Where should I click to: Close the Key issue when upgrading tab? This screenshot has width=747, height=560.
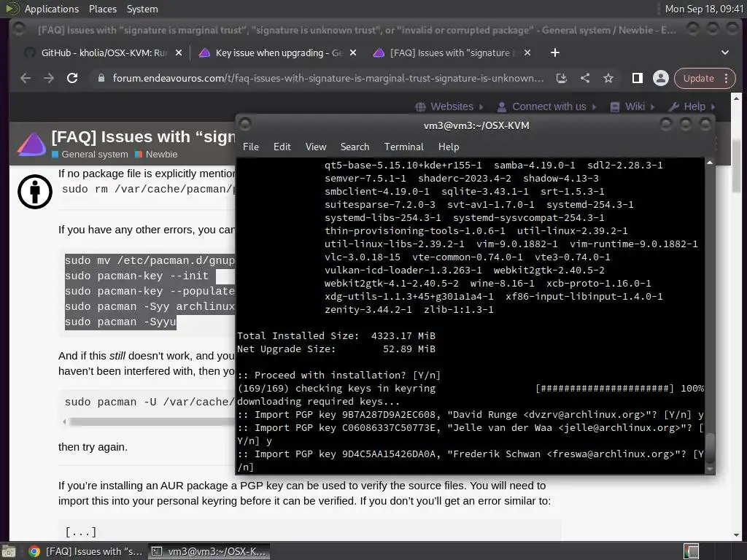tap(353, 52)
